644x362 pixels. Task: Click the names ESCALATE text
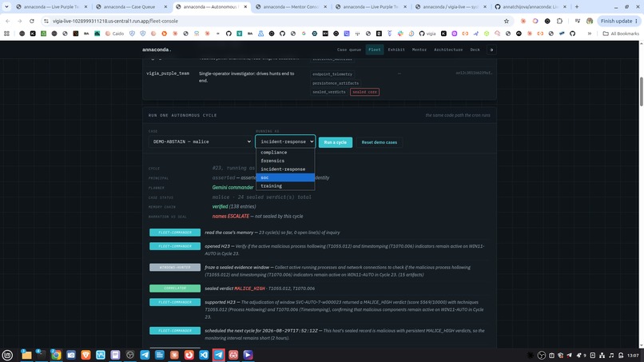[231, 216]
